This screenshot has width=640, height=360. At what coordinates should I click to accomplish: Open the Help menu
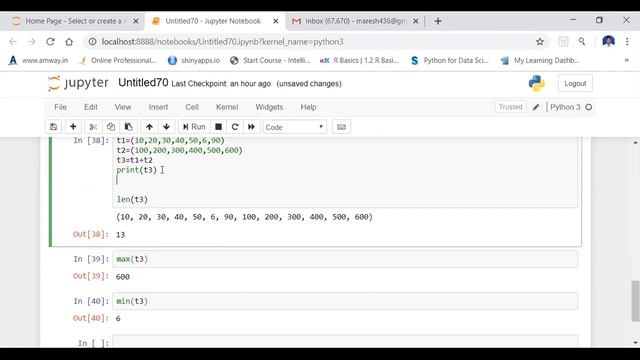pos(308,107)
